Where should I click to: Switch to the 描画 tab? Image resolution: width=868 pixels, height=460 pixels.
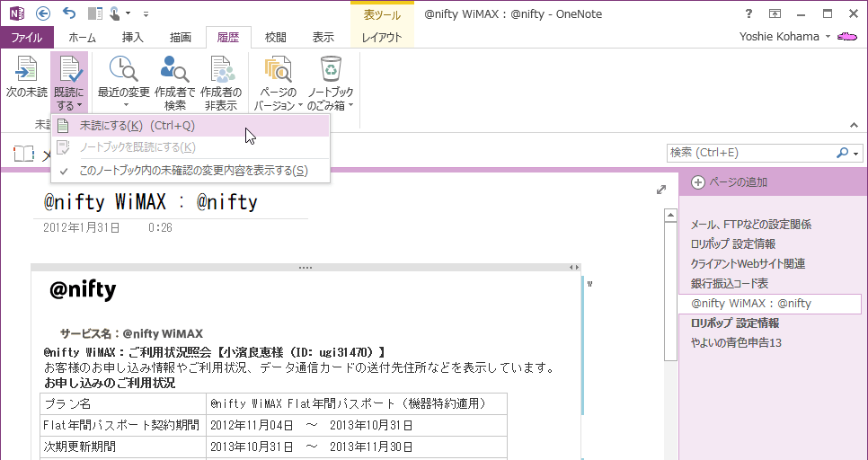180,37
